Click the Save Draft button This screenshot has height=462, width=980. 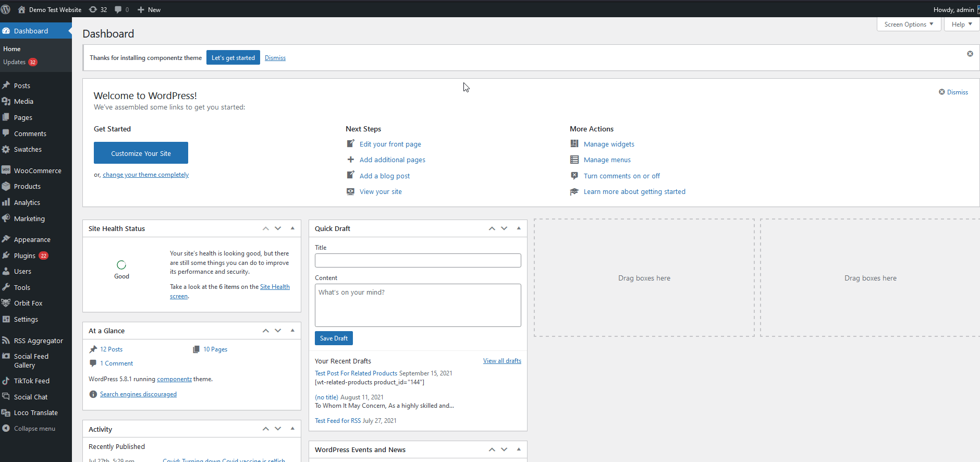334,338
